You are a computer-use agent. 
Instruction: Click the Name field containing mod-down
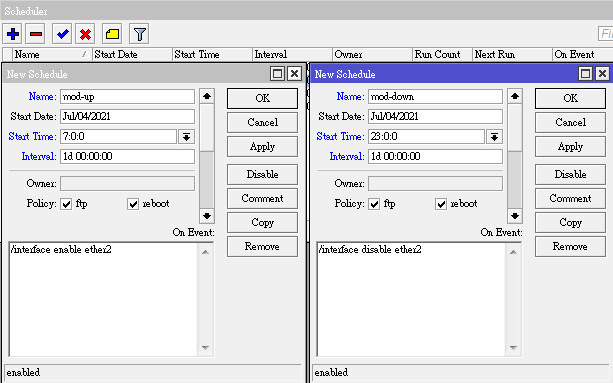(435, 97)
